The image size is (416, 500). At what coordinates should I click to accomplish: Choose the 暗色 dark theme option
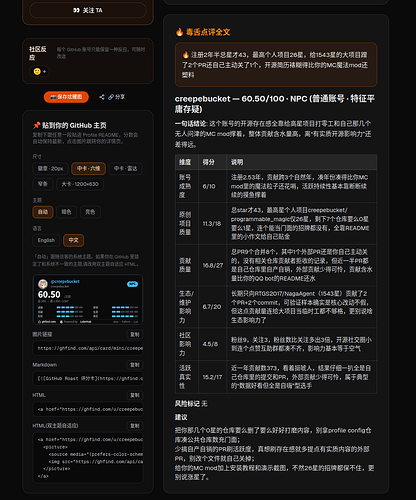pos(66,212)
